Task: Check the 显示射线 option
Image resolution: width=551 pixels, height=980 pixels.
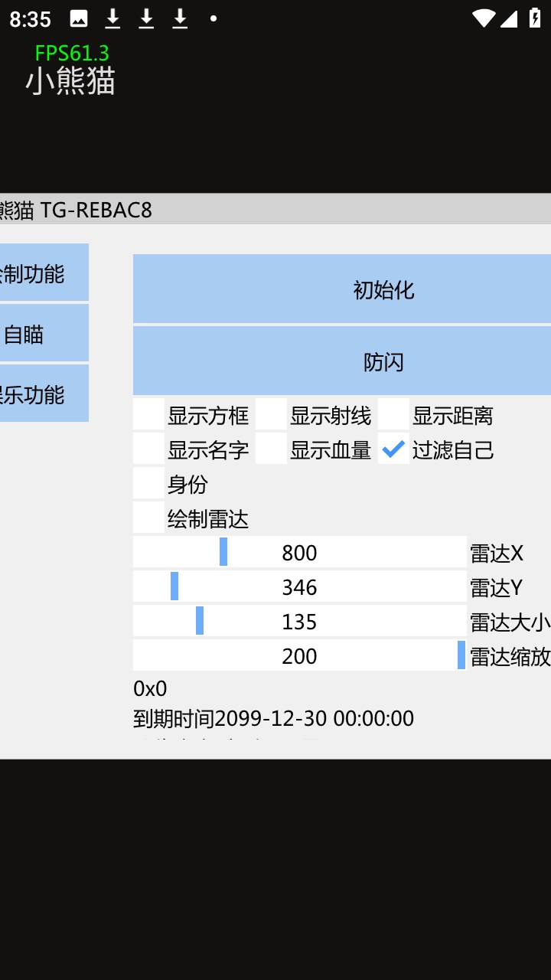Action: [x=272, y=414]
